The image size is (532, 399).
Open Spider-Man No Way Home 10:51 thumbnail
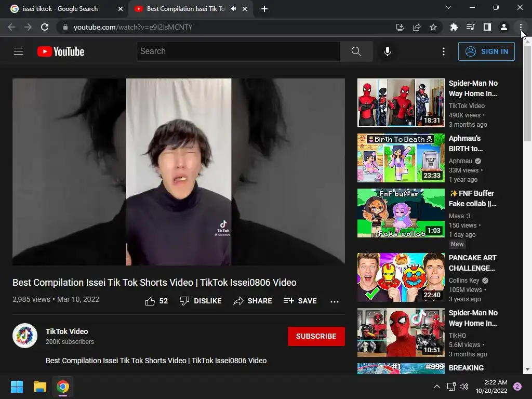click(x=401, y=332)
